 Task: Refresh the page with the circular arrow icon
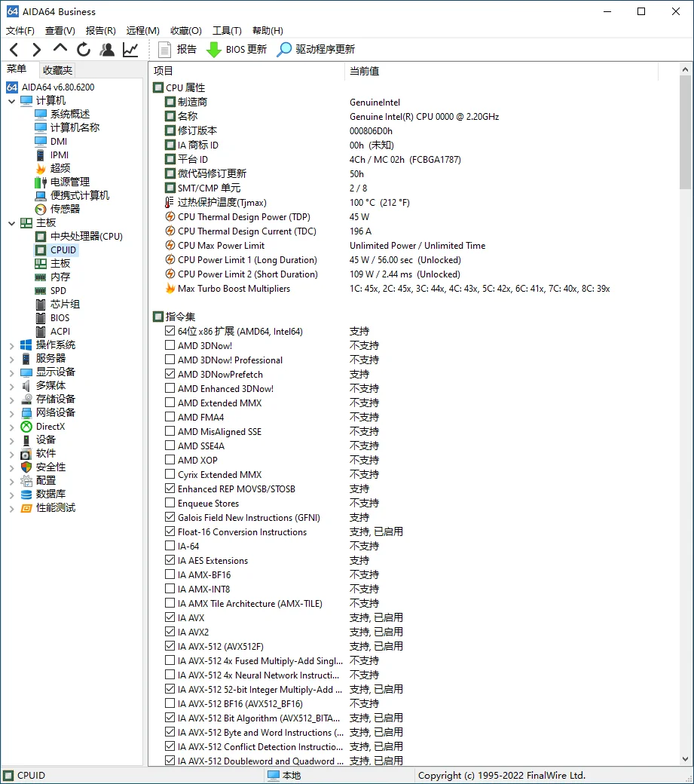coord(84,50)
